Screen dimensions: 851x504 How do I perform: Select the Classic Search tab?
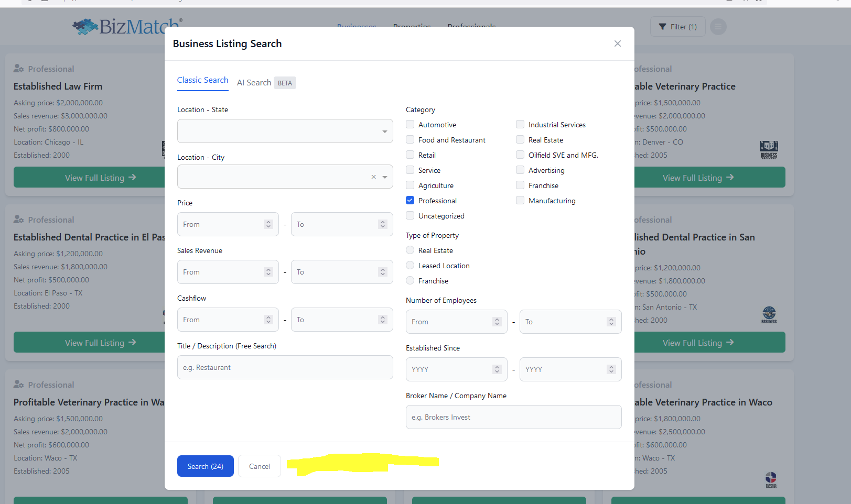click(202, 80)
